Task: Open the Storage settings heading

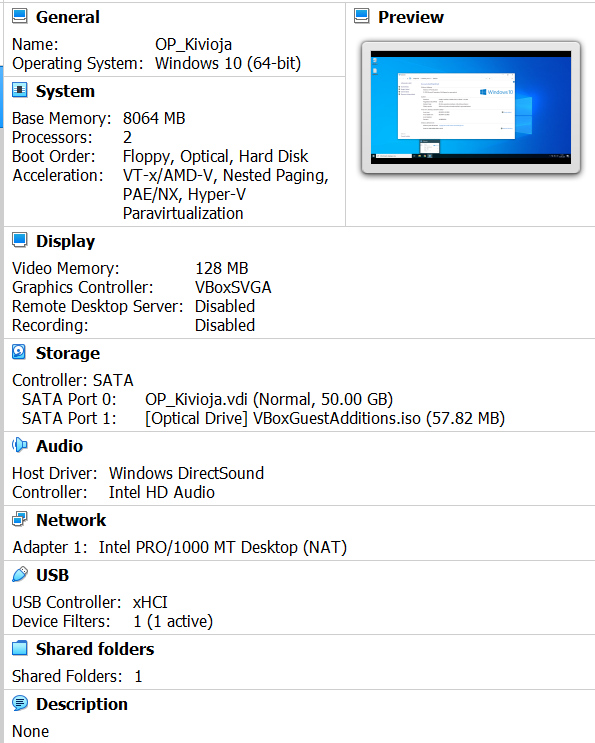Action: point(68,353)
